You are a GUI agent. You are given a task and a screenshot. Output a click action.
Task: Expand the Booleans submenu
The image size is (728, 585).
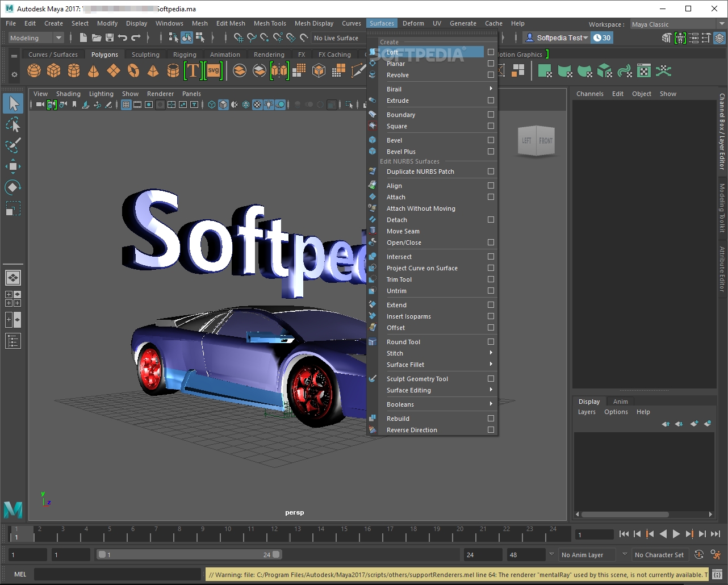click(x=432, y=404)
